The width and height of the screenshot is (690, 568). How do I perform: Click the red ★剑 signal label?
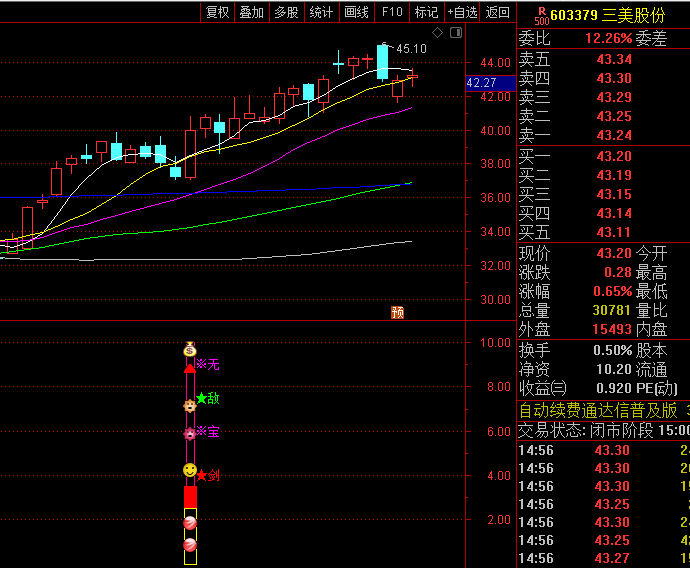(208, 475)
